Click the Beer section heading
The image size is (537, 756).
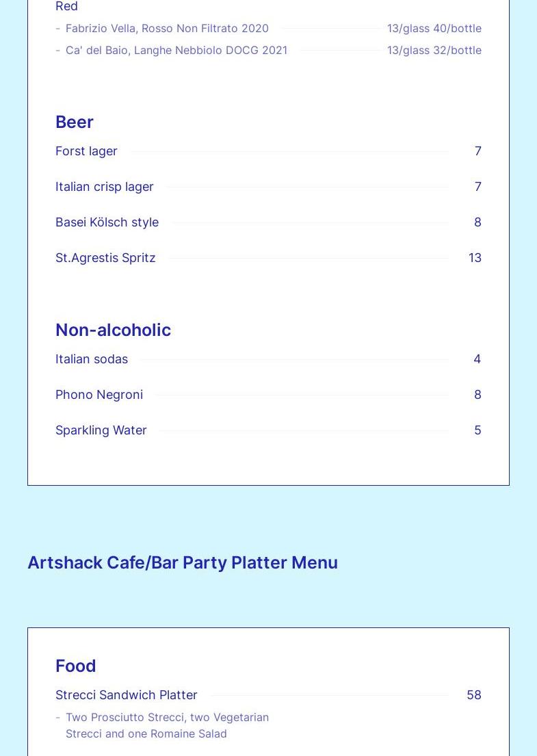75,122
